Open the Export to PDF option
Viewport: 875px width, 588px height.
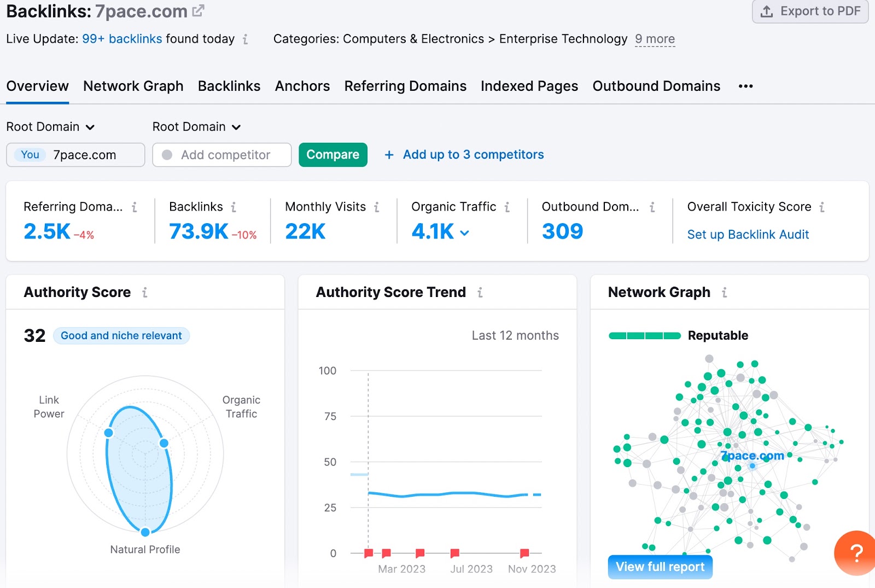[x=810, y=10]
